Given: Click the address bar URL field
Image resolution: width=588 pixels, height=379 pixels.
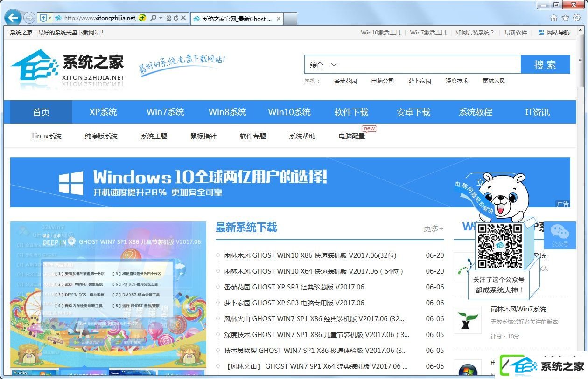Looking at the screenshot, I should tap(100, 18).
